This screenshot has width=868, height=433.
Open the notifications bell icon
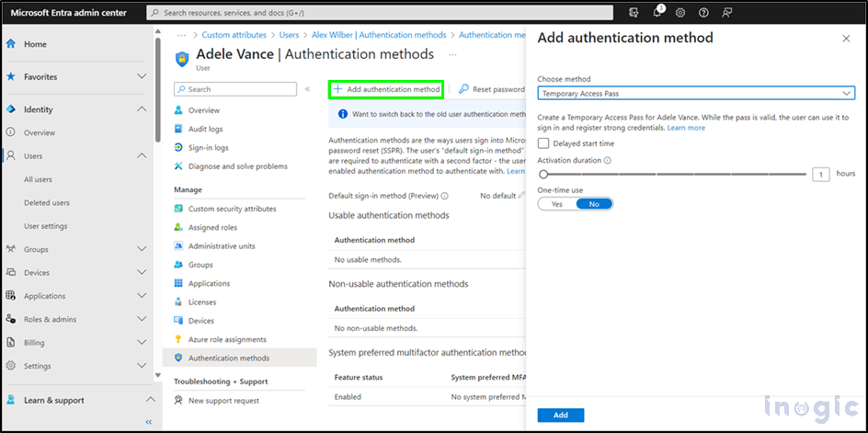click(658, 13)
